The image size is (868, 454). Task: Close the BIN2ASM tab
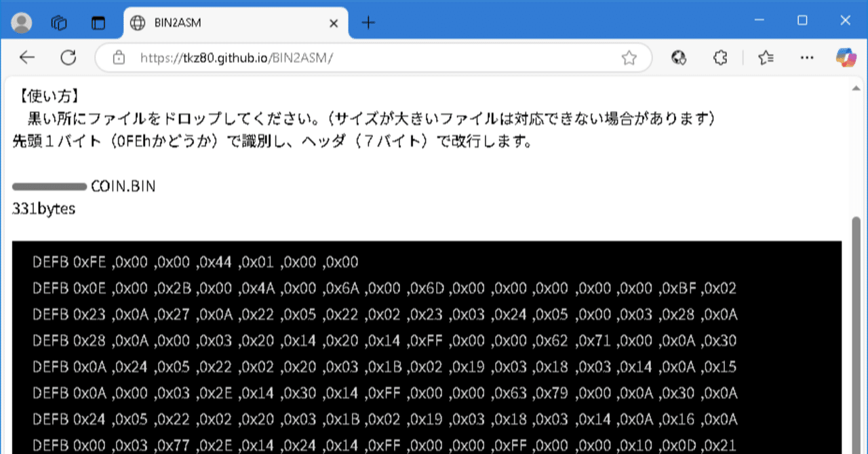click(333, 22)
